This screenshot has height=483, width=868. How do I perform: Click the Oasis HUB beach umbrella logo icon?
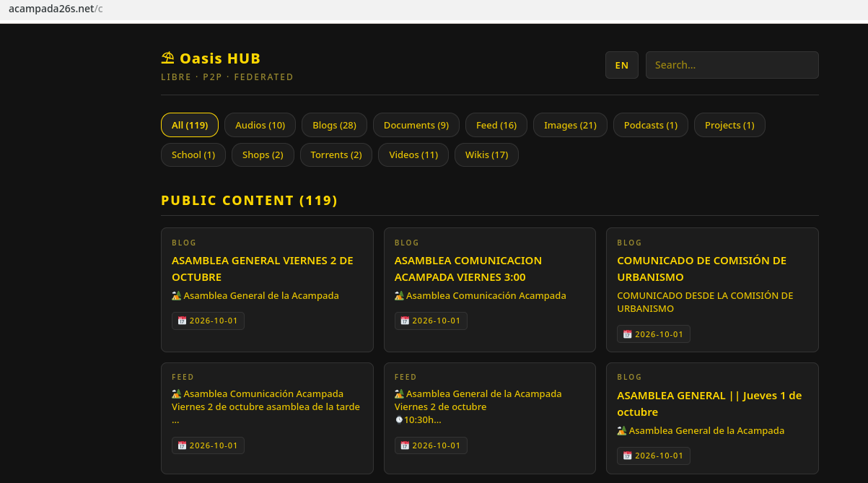tap(167, 58)
